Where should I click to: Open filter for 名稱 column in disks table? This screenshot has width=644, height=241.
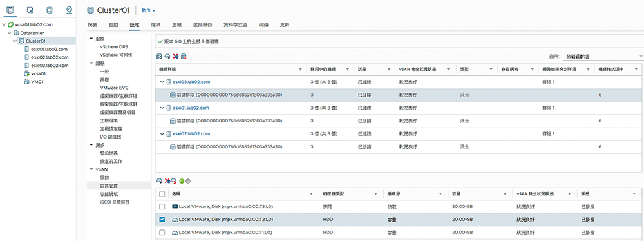pos(312,193)
